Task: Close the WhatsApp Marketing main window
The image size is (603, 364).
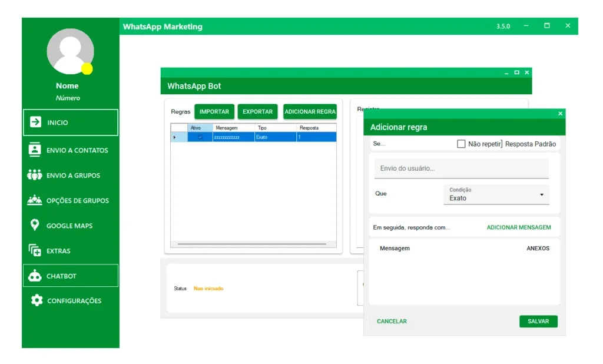Action: click(x=568, y=26)
